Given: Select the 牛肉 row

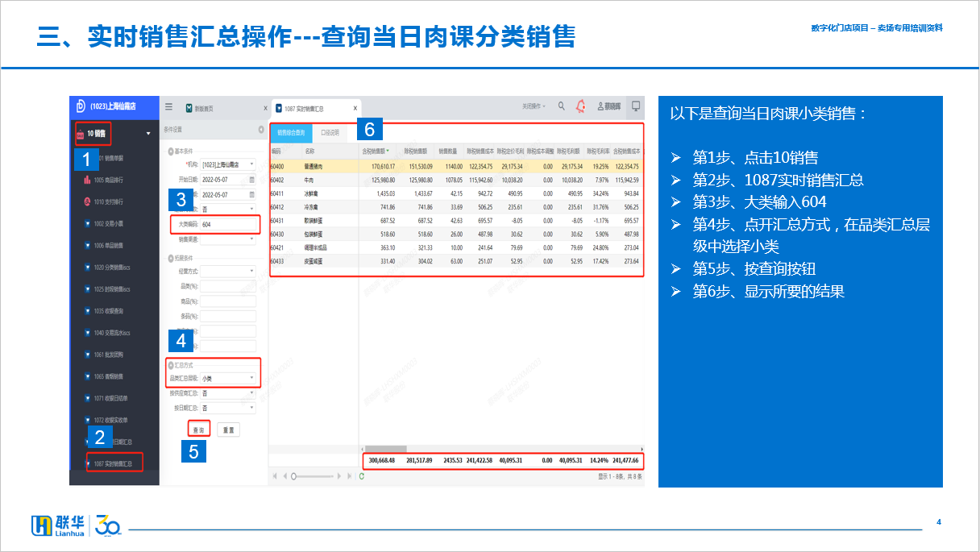Looking at the screenshot, I should pyautogui.click(x=455, y=179).
